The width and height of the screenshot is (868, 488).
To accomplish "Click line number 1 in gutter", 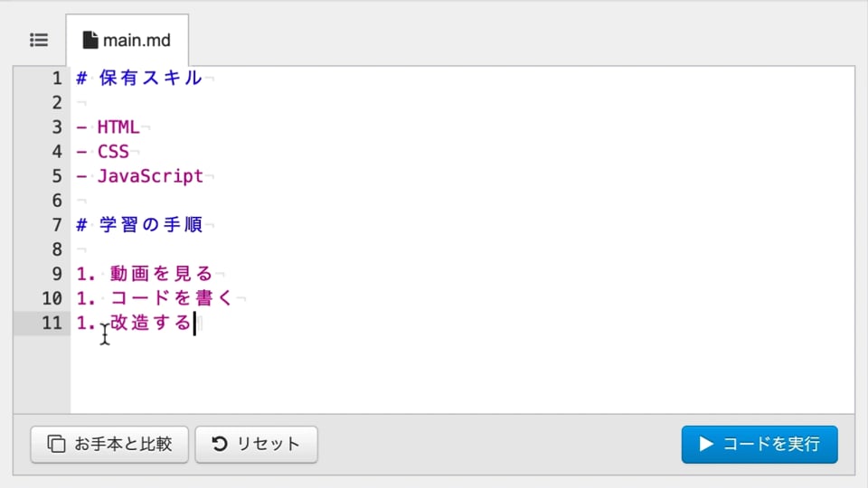I will pyautogui.click(x=57, y=78).
